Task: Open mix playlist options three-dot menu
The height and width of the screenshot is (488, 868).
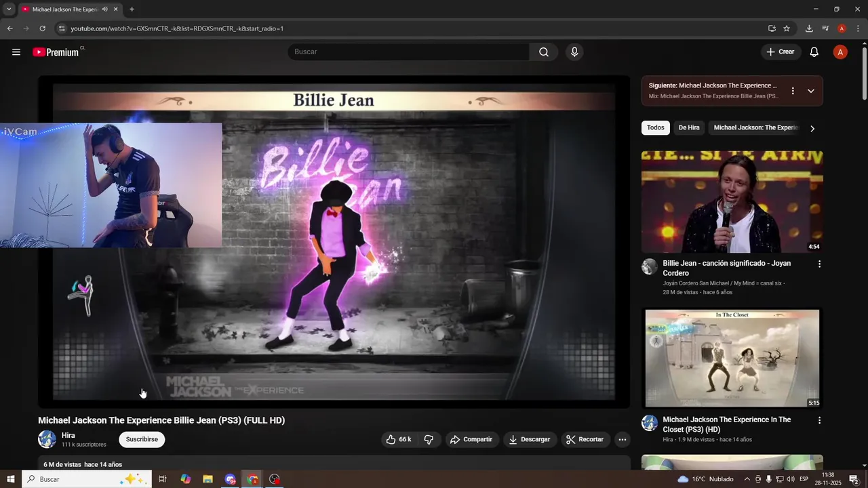Action: tap(793, 91)
